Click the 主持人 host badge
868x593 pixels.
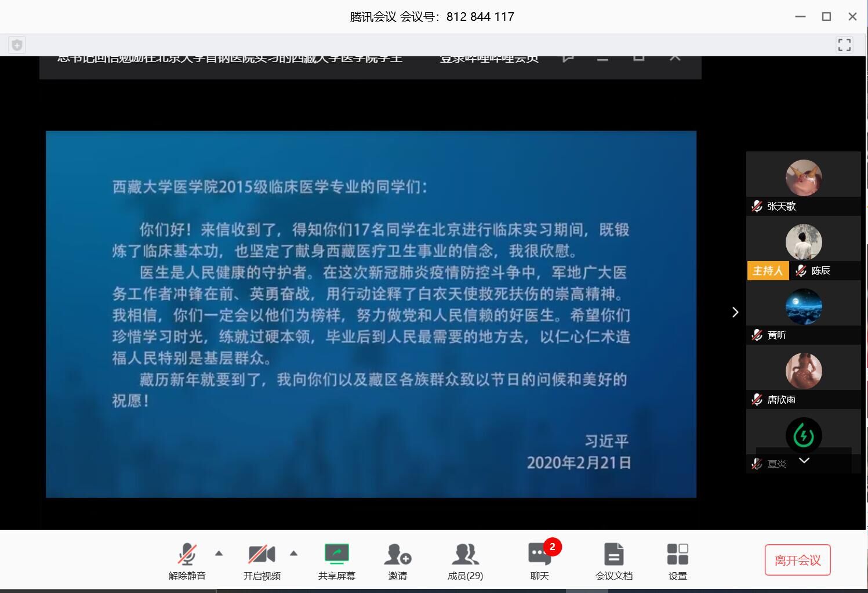[768, 271]
